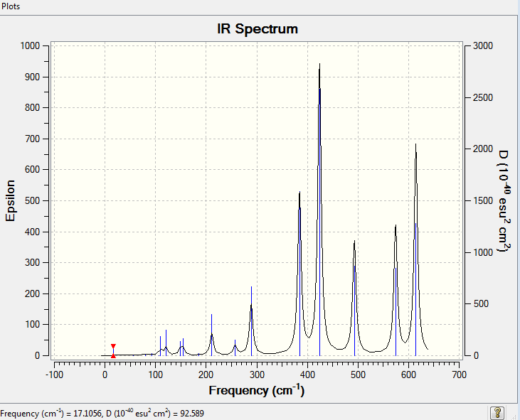Select the blue peak line near 289 cm-1
520x420 pixels.
click(251, 321)
